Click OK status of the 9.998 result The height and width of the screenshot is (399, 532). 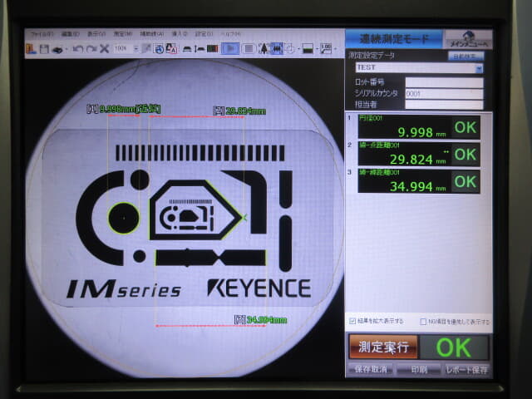click(x=465, y=127)
